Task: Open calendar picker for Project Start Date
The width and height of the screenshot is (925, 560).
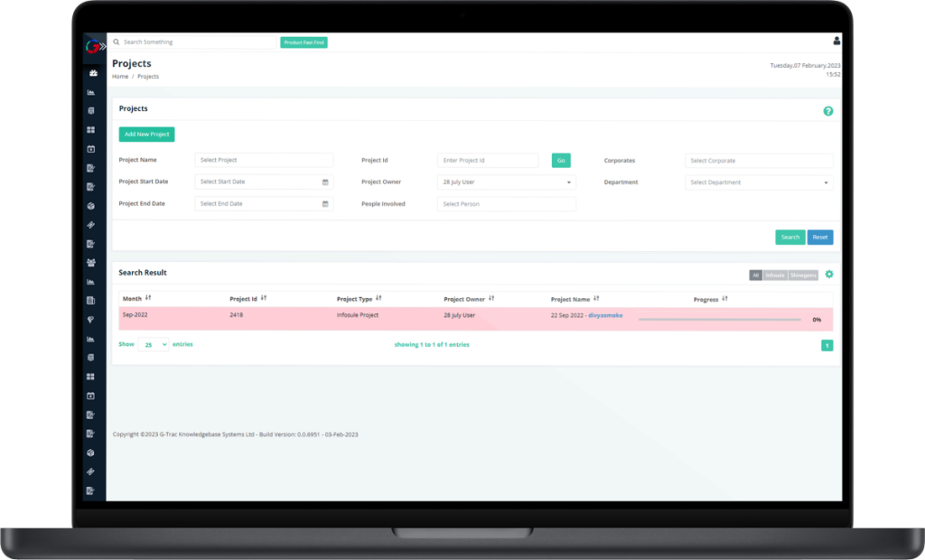Action: pos(325,182)
